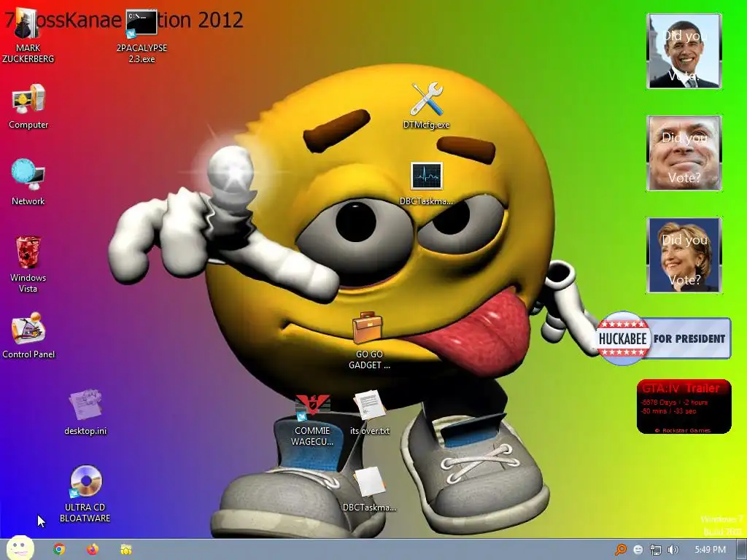Click the 5:49 PM clock
This screenshot has width=747, height=560.
pyautogui.click(x=710, y=550)
